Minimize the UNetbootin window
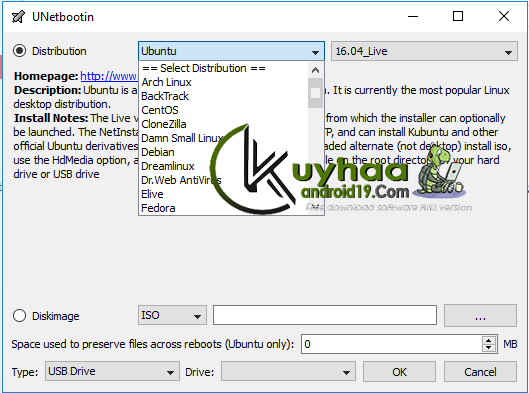Viewport: 529px width, 393px height. (413, 16)
